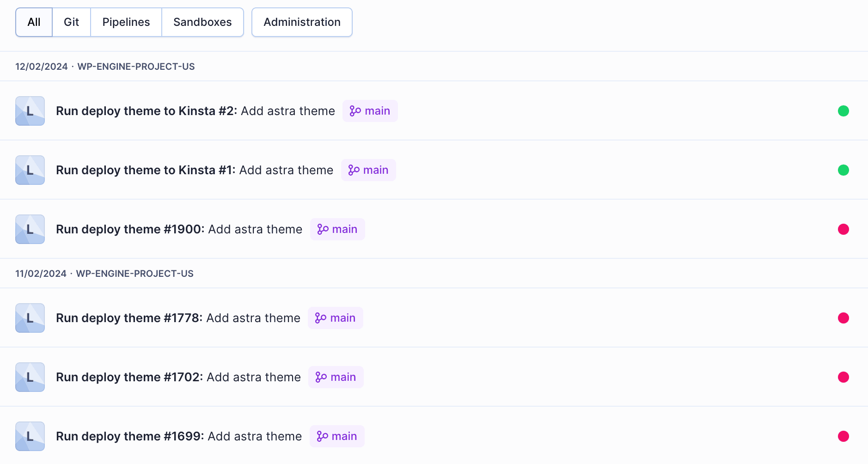The width and height of the screenshot is (868, 464).
Task: Click the green success dot for Kinsta #2
Action: coord(844,111)
